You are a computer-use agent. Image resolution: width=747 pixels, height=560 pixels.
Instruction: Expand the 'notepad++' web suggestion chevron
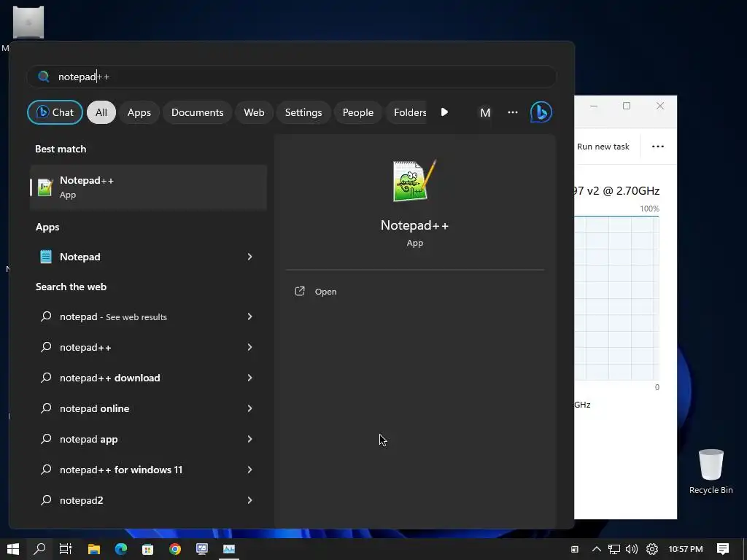coord(249,347)
